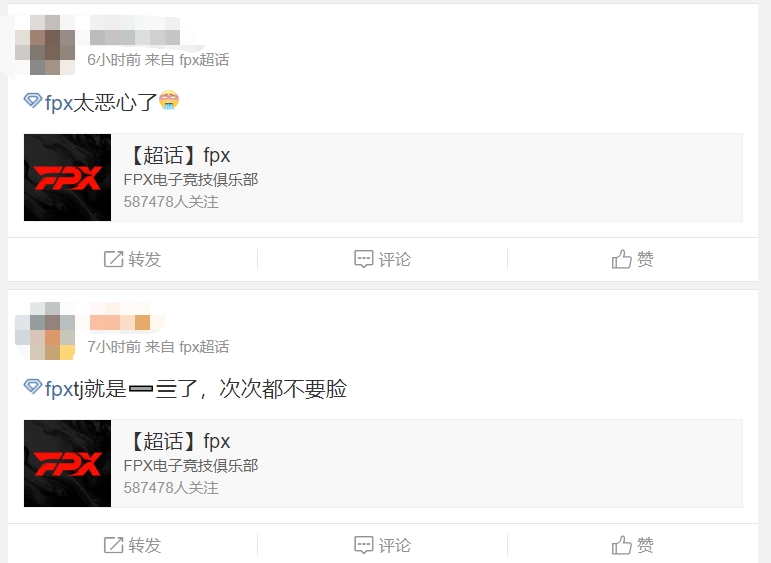The width and height of the screenshot is (771, 563).
Task: Open the FPX logo thumbnail in second card
Action: [x=67, y=464]
